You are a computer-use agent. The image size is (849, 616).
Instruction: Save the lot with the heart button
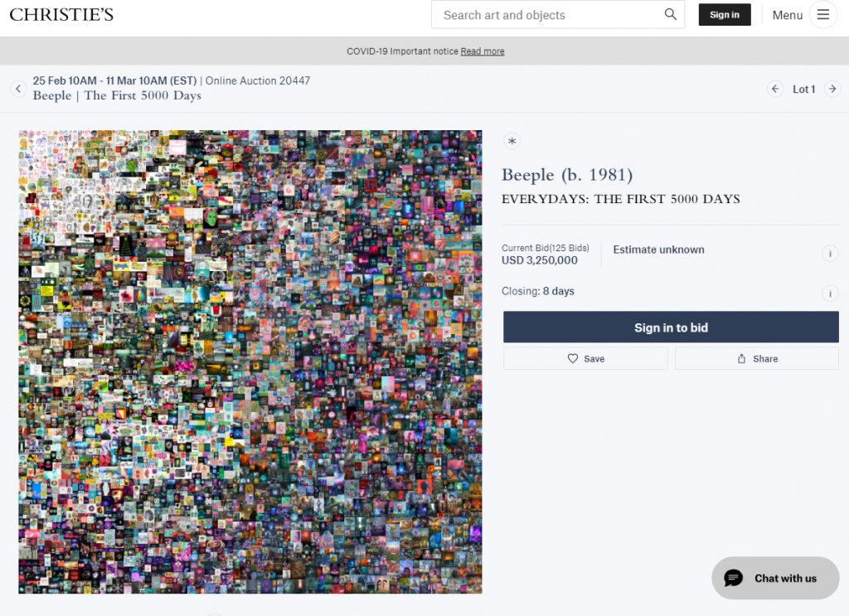click(x=585, y=359)
